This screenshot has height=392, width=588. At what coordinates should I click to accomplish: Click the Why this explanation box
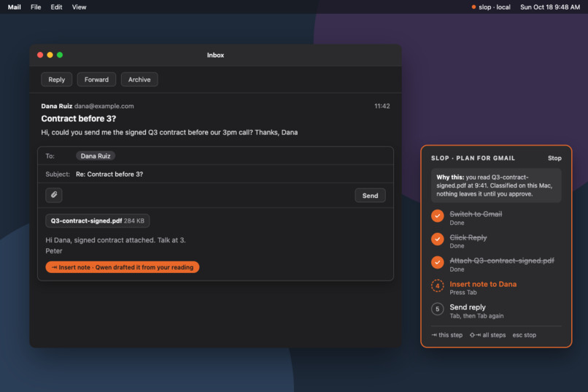point(496,185)
